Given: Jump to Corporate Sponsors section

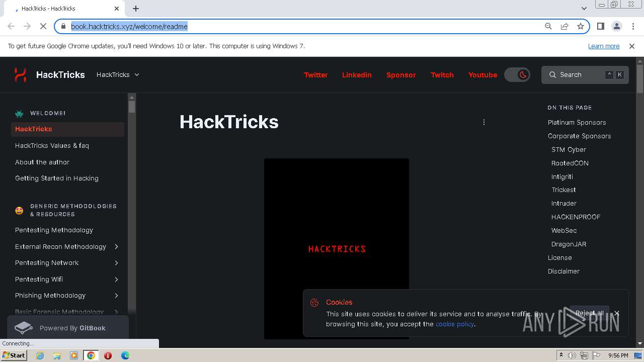Looking at the screenshot, I should (x=579, y=136).
